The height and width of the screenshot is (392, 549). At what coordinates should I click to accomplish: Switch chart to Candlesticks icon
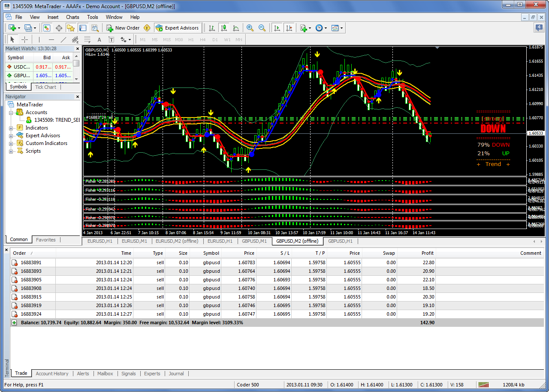(x=224, y=28)
